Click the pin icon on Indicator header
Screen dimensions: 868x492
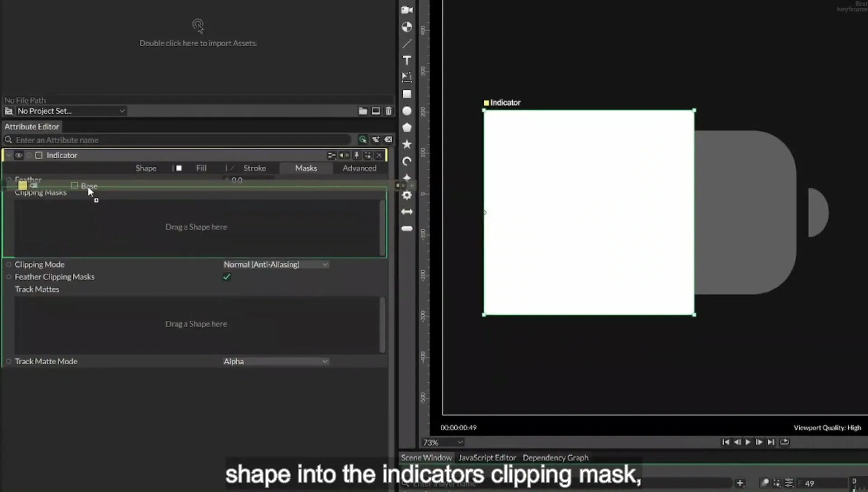pos(356,156)
